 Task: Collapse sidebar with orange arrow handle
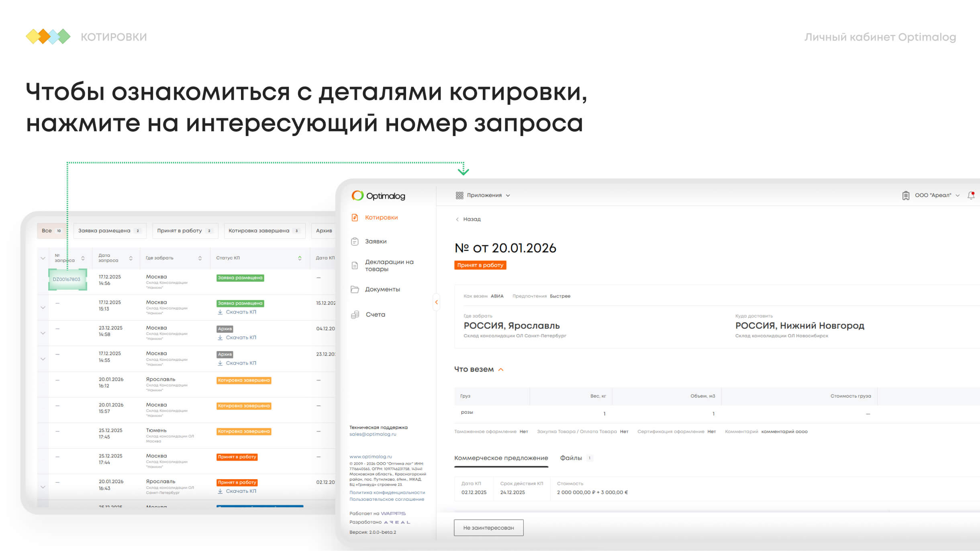coord(436,302)
